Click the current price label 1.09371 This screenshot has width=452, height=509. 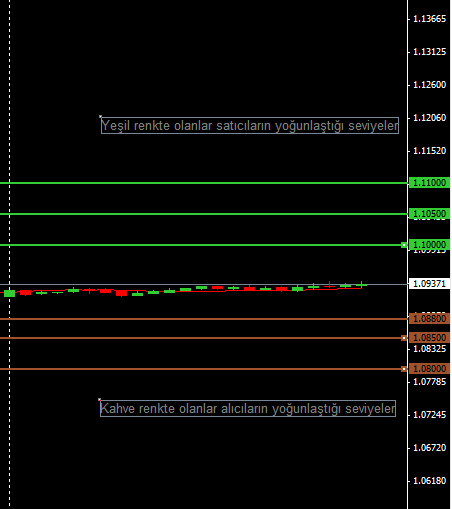[x=429, y=284]
